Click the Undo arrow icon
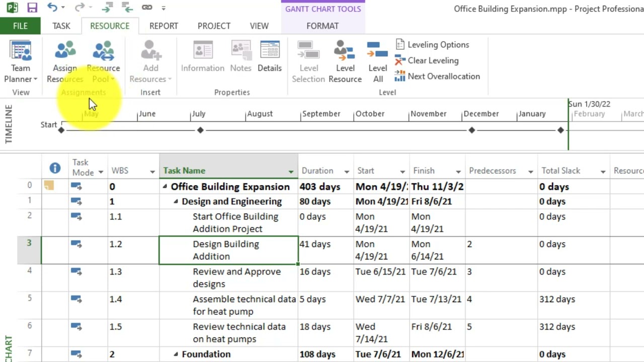This screenshot has width=644, height=362. tap(52, 8)
